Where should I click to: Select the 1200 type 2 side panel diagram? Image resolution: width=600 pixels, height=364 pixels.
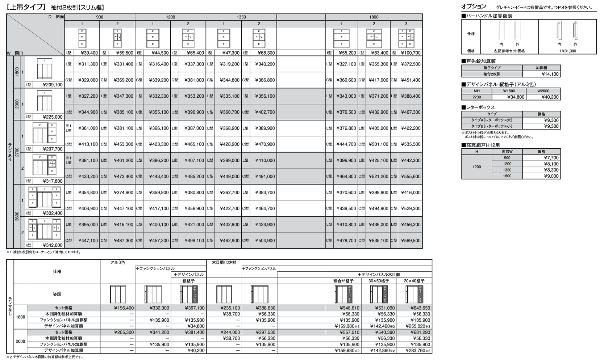[x=188, y=38]
